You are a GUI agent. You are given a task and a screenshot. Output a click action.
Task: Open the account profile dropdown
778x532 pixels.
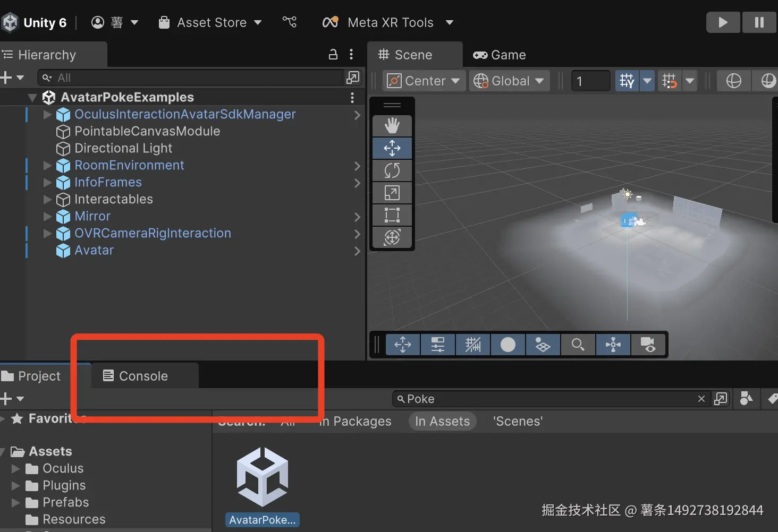115,22
